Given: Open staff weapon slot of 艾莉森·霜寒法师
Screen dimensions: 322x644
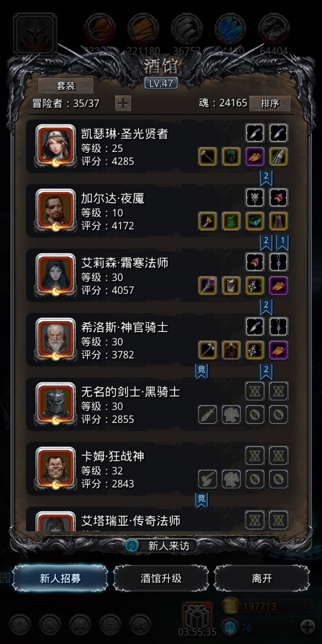Looking at the screenshot, I should [x=208, y=285].
